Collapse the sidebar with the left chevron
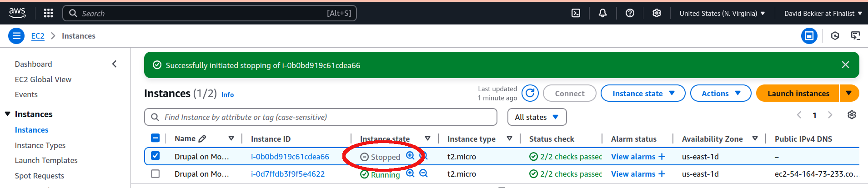The image size is (868, 188). click(x=115, y=64)
